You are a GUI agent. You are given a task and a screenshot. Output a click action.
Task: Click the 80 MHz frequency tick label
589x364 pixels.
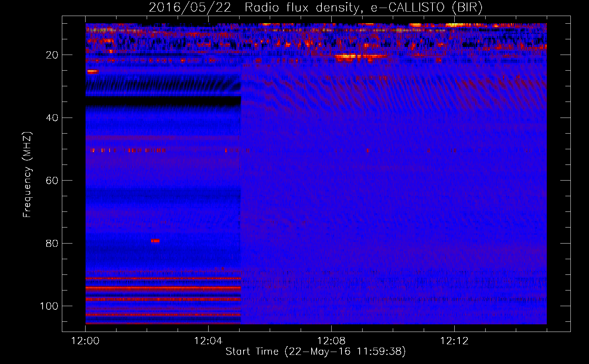52,243
